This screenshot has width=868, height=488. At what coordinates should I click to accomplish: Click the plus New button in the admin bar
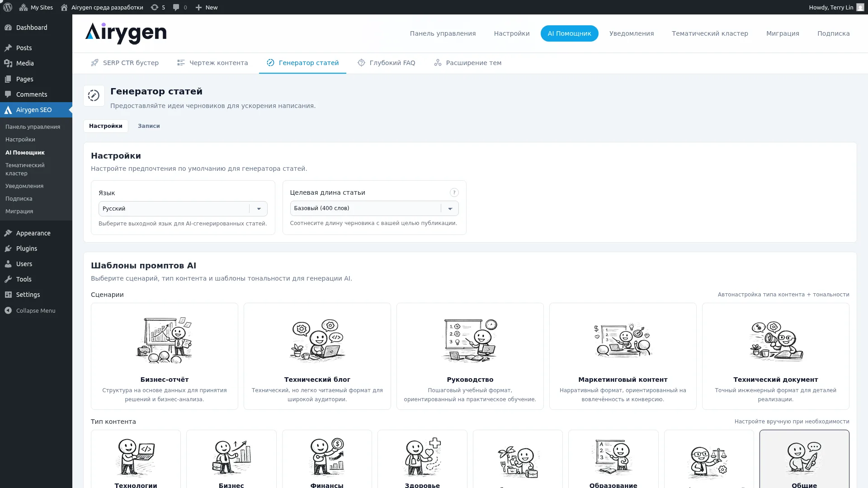207,7
